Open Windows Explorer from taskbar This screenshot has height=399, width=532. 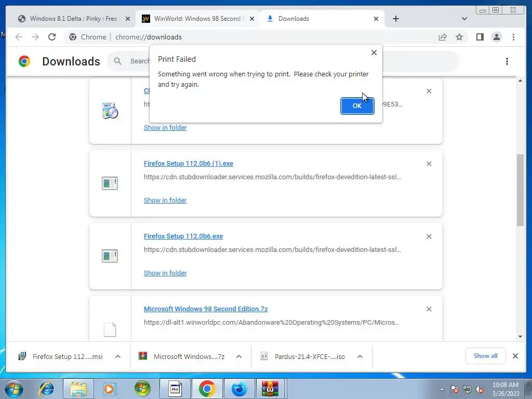pos(78,389)
